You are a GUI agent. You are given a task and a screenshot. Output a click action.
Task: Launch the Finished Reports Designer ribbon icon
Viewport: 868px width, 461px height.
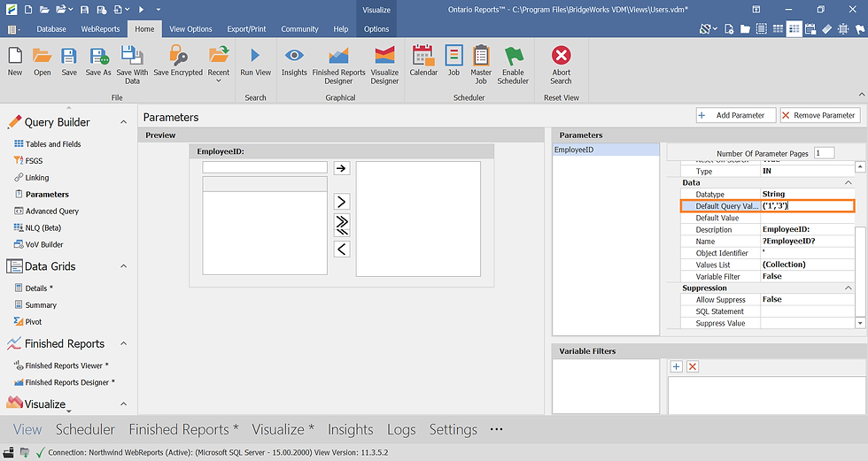[x=338, y=55]
